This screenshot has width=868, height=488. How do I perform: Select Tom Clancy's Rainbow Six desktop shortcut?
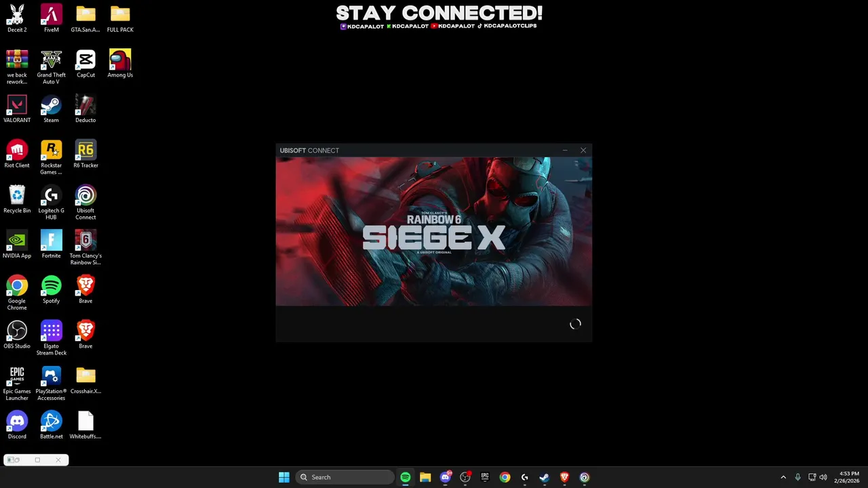coord(85,248)
